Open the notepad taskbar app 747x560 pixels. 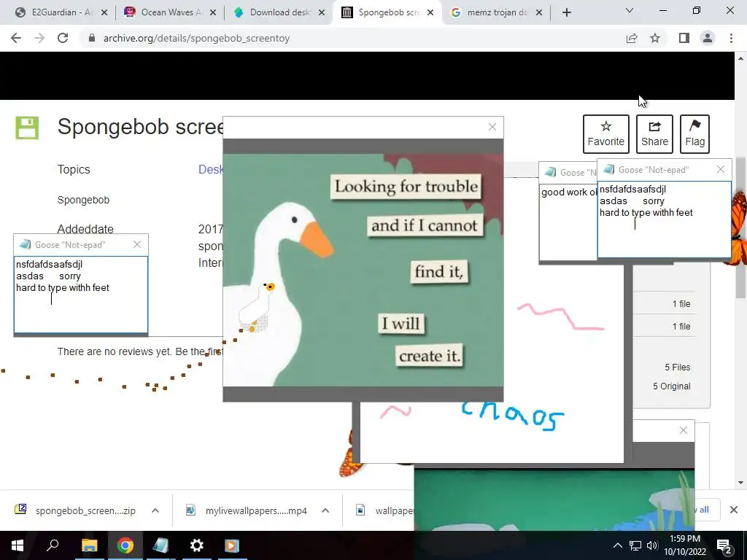pyautogui.click(x=160, y=545)
